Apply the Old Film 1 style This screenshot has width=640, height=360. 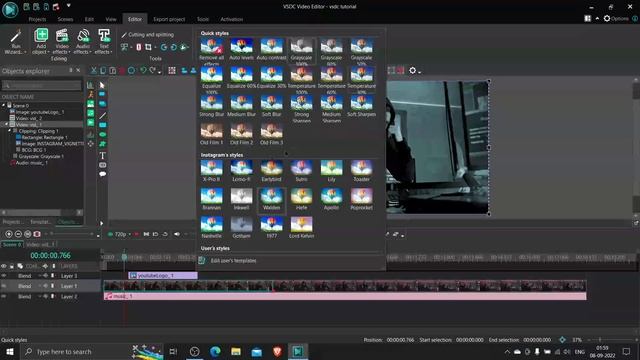pyautogui.click(x=211, y=134)
